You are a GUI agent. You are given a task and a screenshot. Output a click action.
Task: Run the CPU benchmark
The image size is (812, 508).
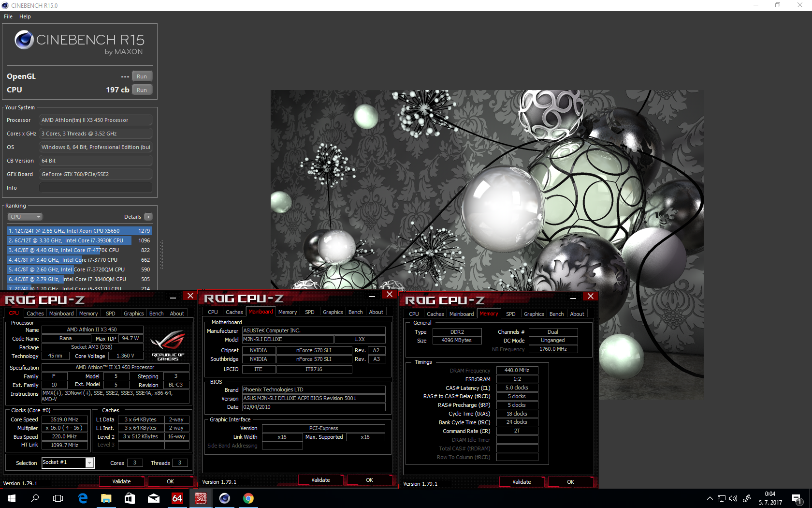(142, 90)
